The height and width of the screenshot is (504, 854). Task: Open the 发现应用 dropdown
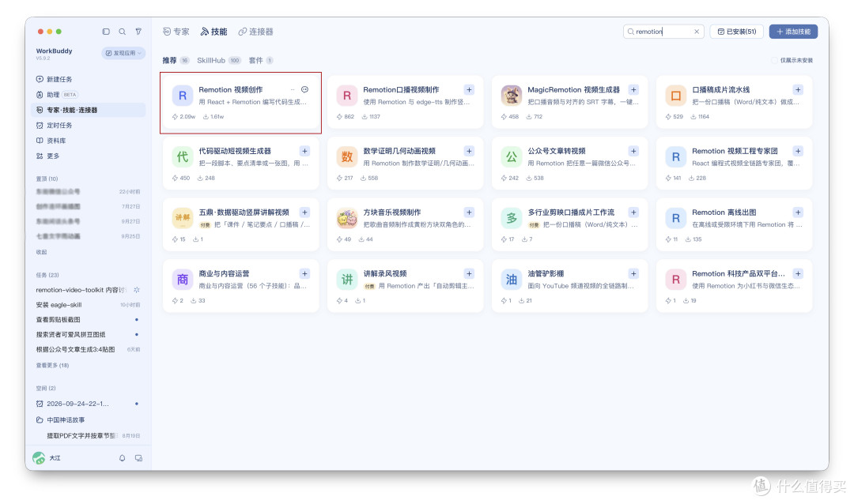[123, 53]
